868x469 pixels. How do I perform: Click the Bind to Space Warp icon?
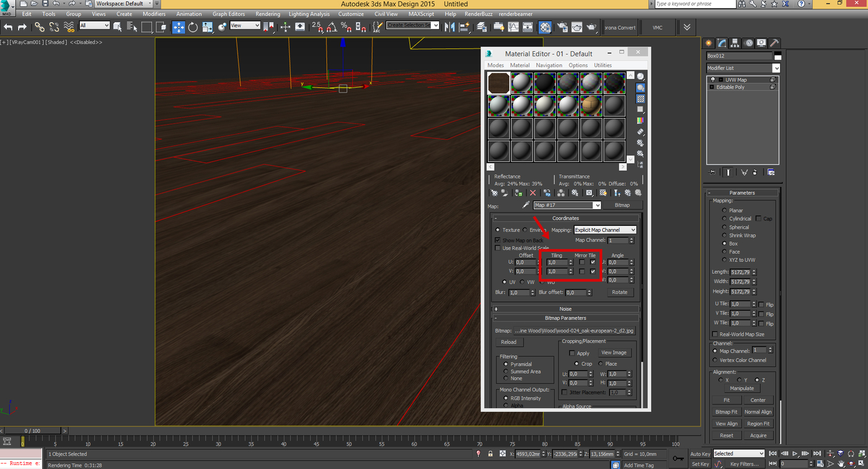[x=69, y=27]
